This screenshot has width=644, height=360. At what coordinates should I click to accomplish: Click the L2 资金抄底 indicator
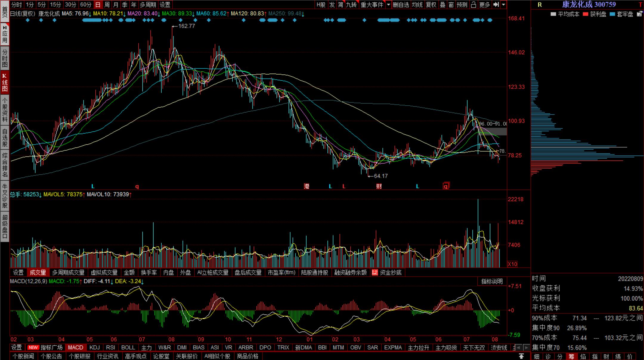click(387, 273)
